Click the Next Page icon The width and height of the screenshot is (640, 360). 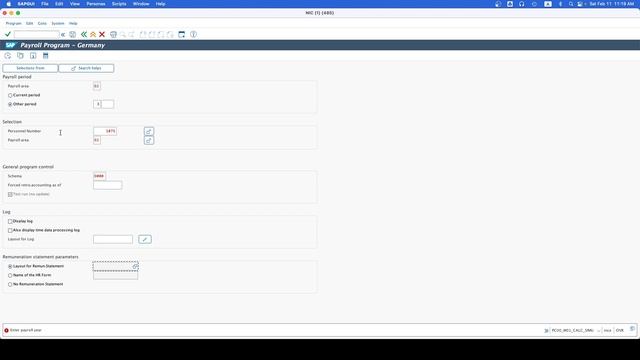pos(161,35)
